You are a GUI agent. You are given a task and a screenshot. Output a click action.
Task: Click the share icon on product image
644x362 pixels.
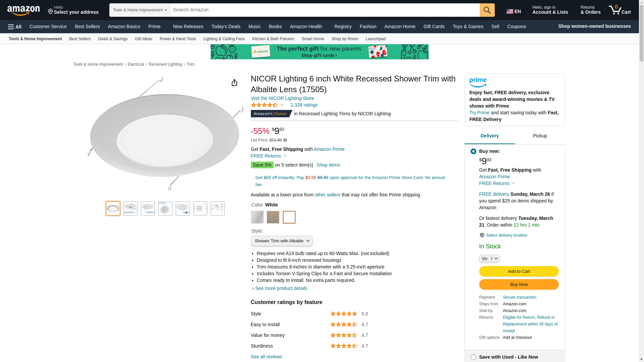[x=234, y=82]
